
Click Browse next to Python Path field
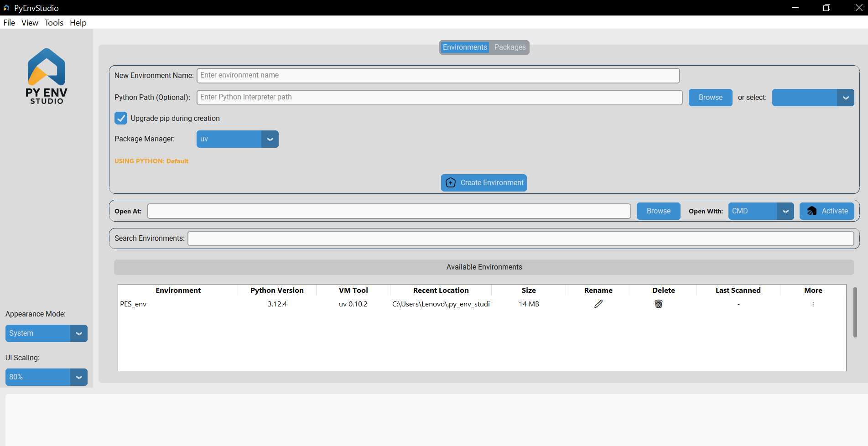coord(710,98)
